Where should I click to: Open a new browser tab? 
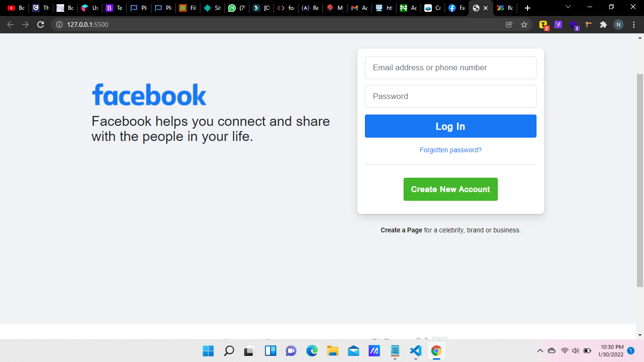coord(527,8)
